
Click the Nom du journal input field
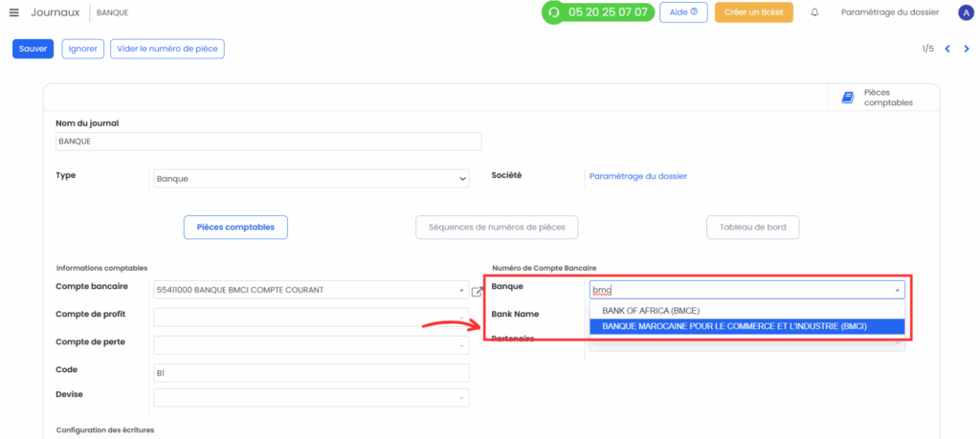(269, 142)
